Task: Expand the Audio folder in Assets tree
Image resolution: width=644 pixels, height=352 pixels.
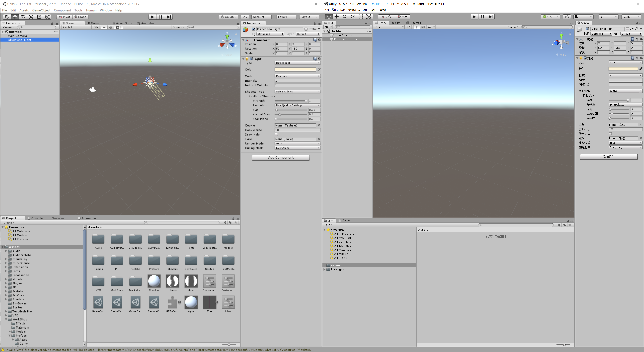Action: click(6, 251)
